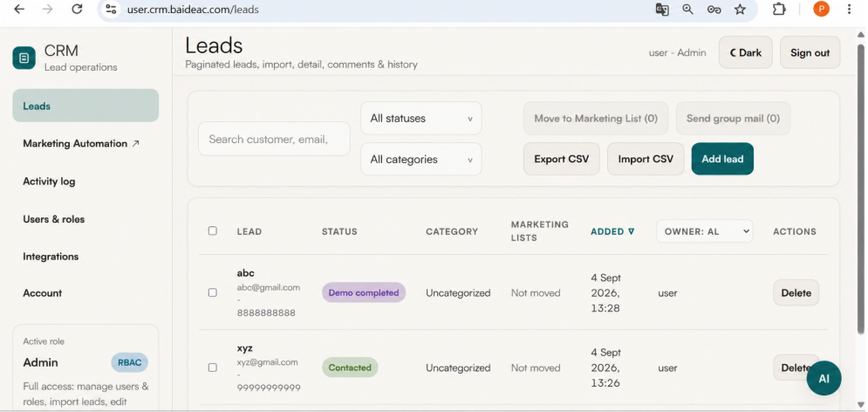Open the orange P profile avatar
Screen dimensions: 868x412
(x=821, y=9)
